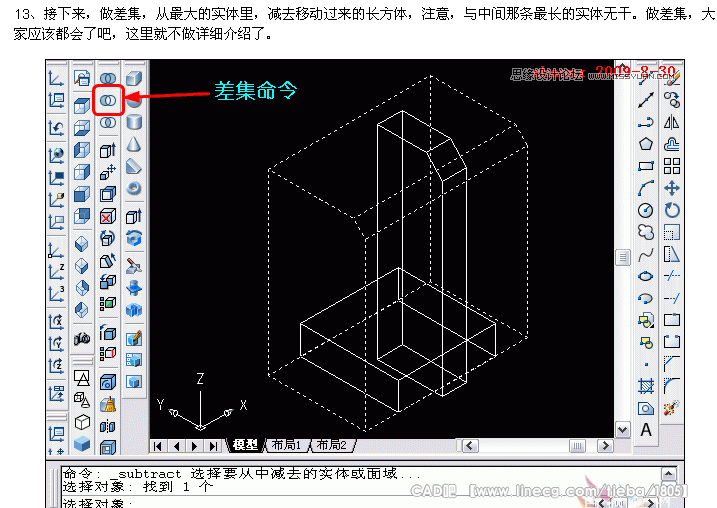
Task: Click the Wedge solid icon
Action: pyautogui.click(x=134, y=166)
